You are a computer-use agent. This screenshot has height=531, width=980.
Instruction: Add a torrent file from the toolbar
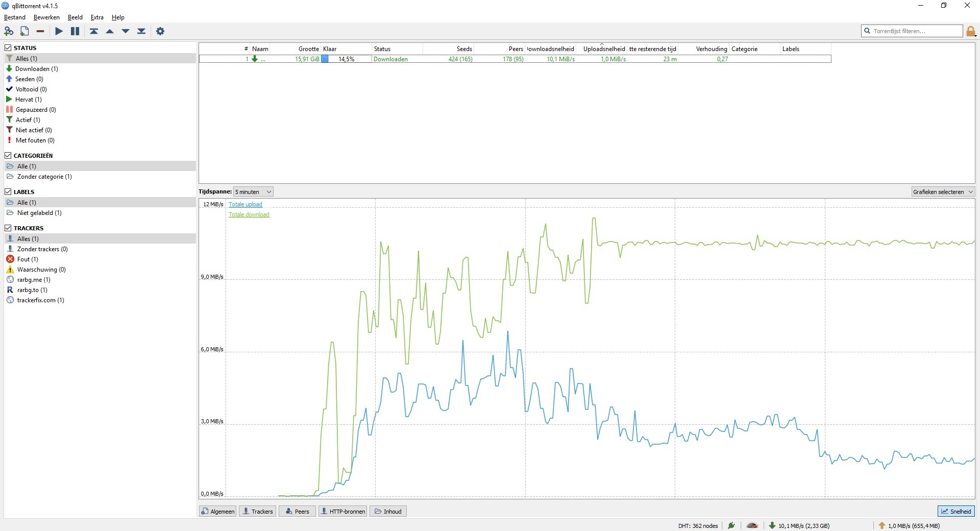click(x=24, y=31)
